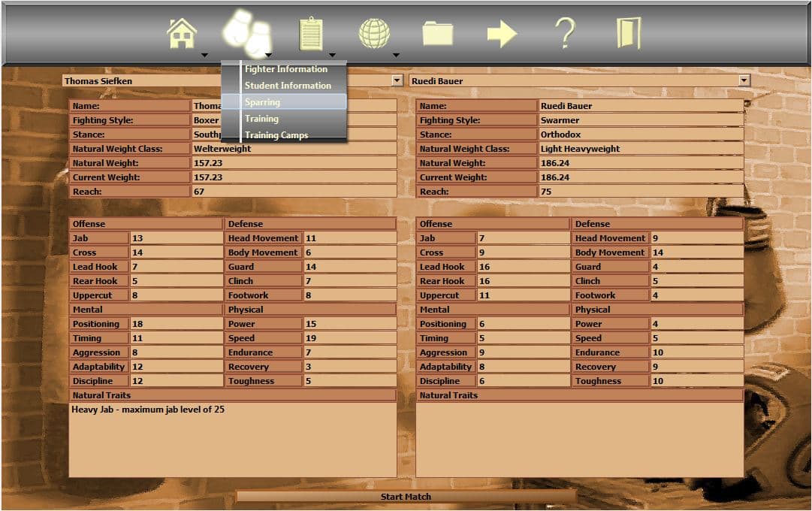This screenshot has height=511, width=812.
Task: Open dropdown arrow beside home icon
Action: [x=204, y=55]
